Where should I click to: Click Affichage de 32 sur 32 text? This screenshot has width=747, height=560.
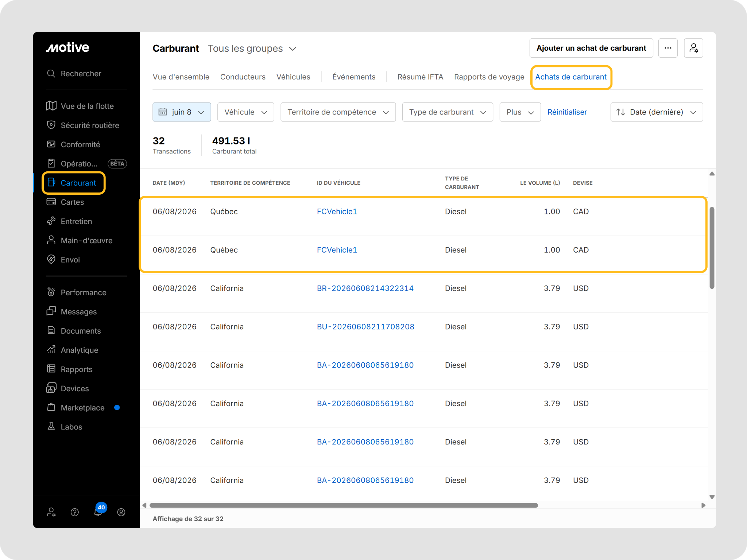188,519
